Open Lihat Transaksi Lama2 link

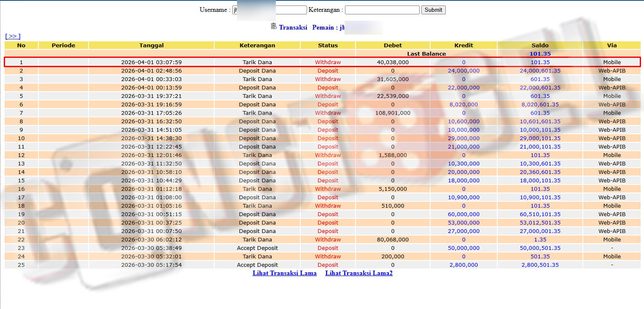[x=359, y=273]
